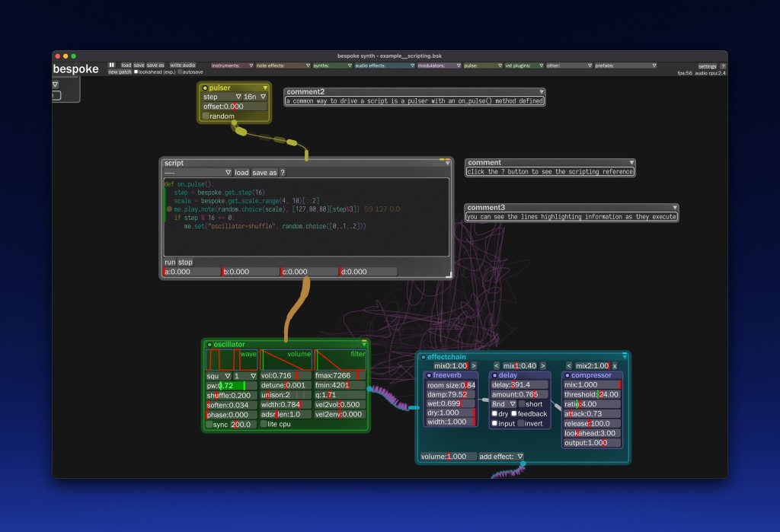Click the oscillator vol slider

pyautogui.click(x=286, y=376)
